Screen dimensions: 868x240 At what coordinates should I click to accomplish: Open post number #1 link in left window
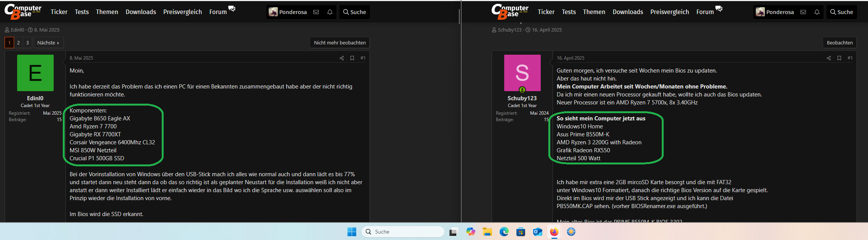[363, 58]
